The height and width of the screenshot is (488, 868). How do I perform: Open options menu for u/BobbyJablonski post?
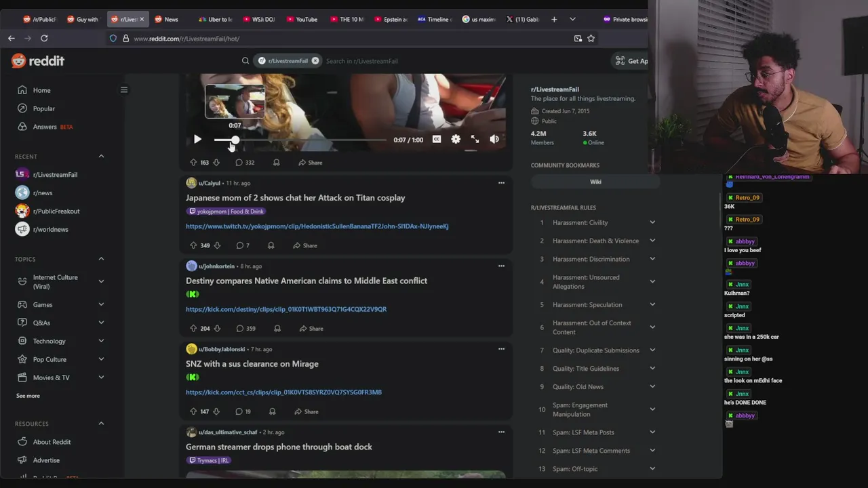tap(501, 349)
